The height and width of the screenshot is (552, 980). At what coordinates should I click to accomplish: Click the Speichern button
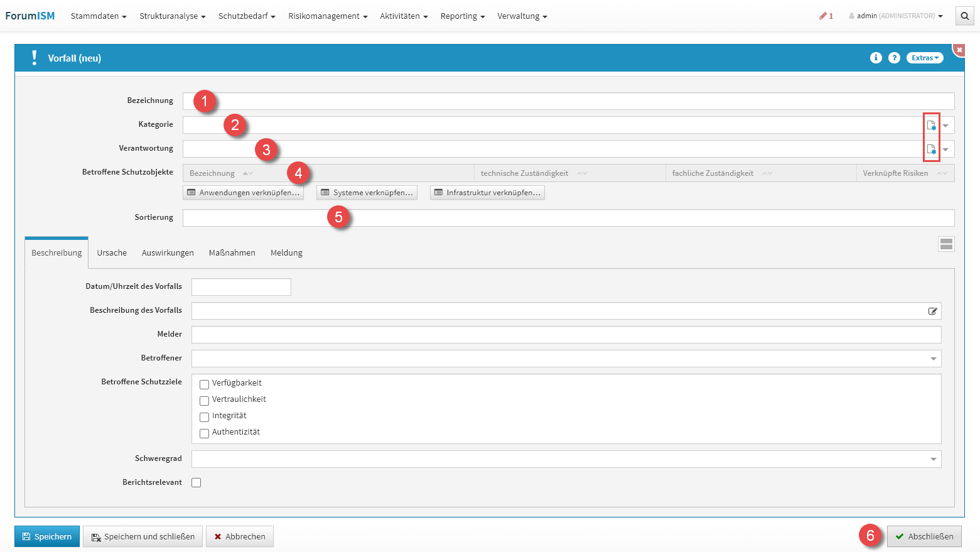click(47, 536)
